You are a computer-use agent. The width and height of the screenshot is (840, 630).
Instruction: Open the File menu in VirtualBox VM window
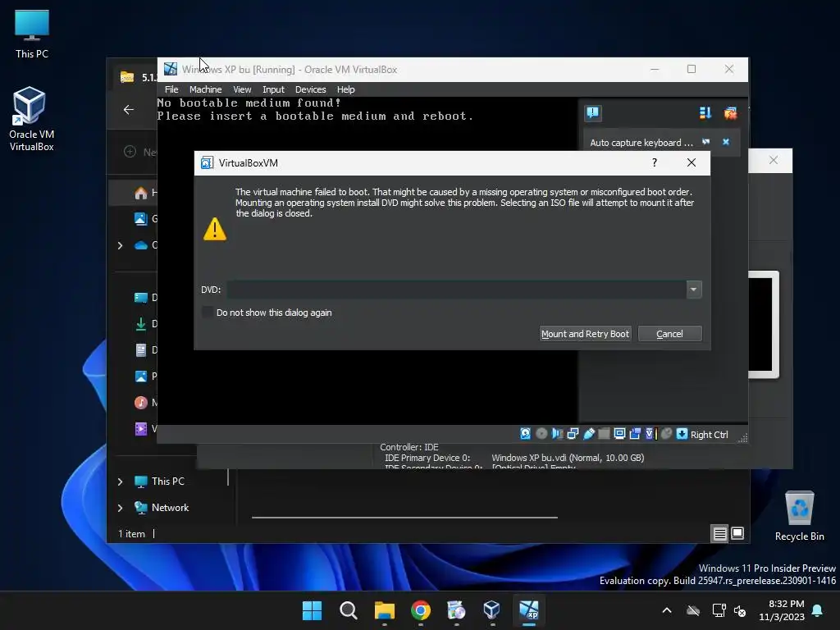tap(171, 89)
